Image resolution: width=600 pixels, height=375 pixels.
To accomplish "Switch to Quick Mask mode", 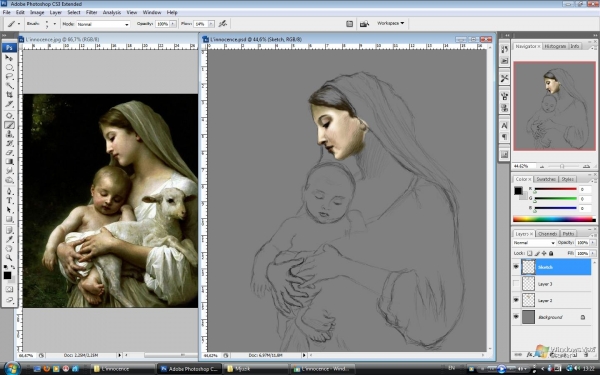I will [x=9, y=290].
